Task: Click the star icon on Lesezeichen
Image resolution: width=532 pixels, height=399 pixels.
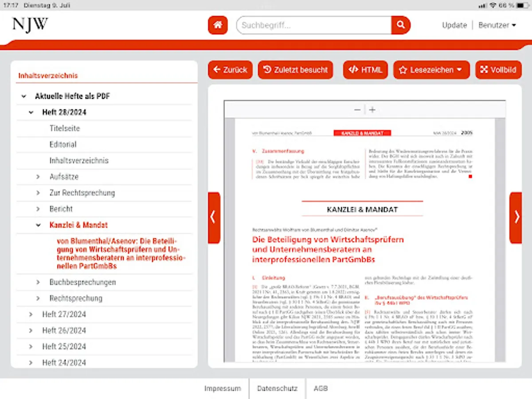Action: (x=403, y=70)
